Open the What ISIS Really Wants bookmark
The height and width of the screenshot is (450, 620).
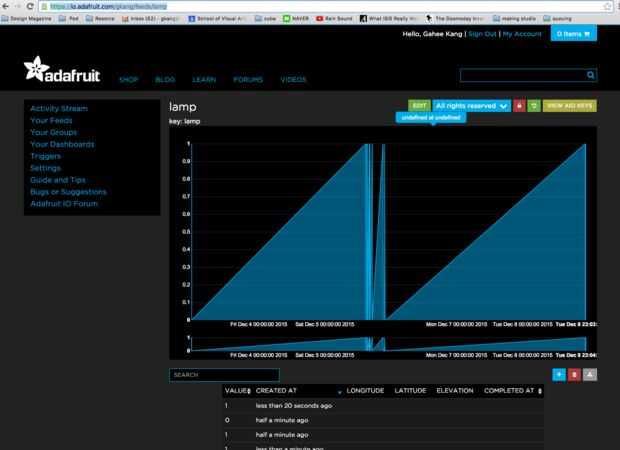pos(389,19)
